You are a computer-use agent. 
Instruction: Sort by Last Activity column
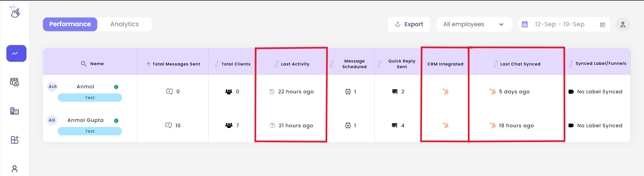(x=276, y=64)
